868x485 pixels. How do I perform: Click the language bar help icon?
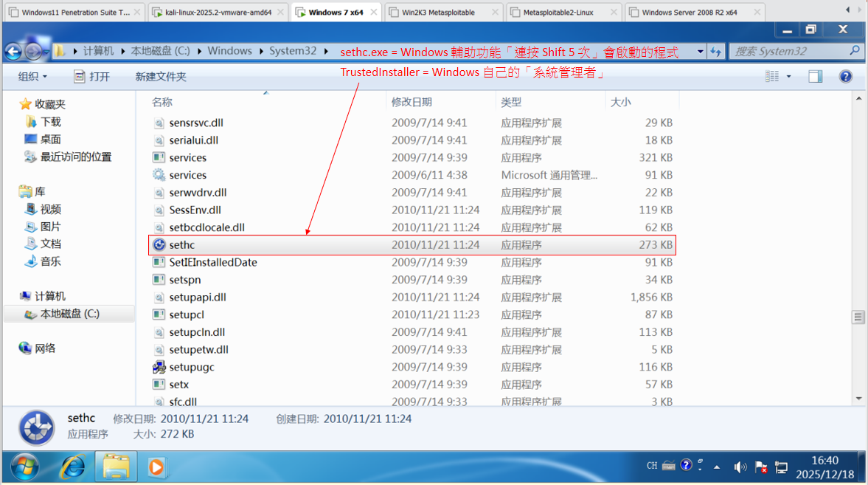point(686,465)
